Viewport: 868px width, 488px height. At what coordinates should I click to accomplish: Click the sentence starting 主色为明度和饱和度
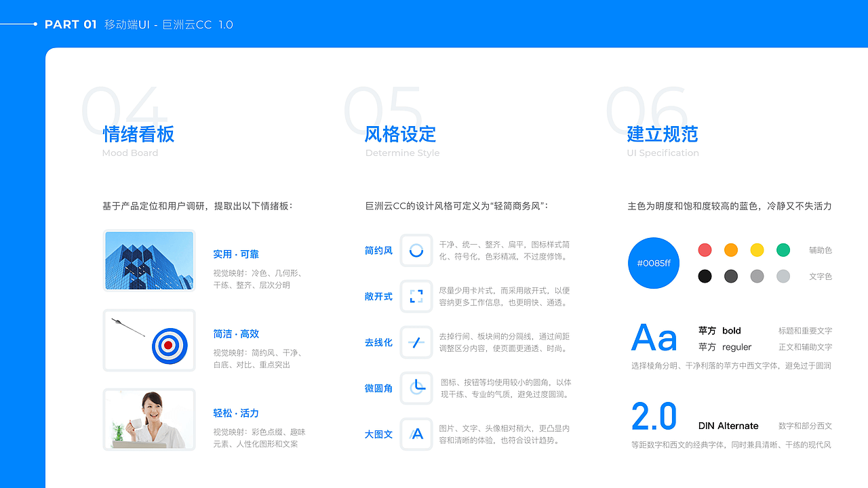tap(730, 205)
